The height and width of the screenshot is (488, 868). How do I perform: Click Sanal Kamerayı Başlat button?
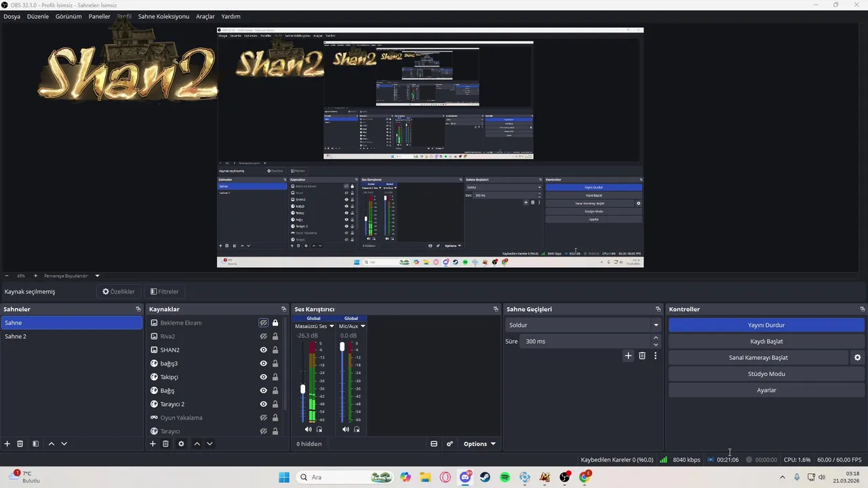(758, 358)
